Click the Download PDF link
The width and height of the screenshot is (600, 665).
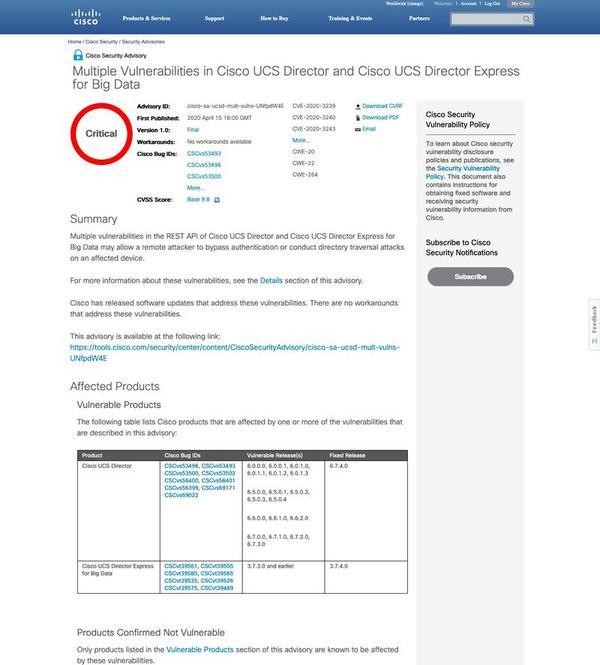click(380, 117)
